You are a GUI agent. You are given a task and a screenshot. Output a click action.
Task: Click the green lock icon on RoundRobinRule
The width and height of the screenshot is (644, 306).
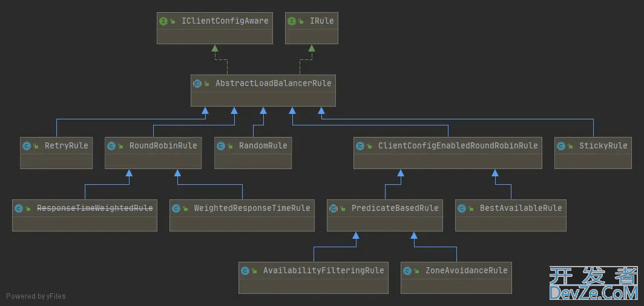pos(121,147)
